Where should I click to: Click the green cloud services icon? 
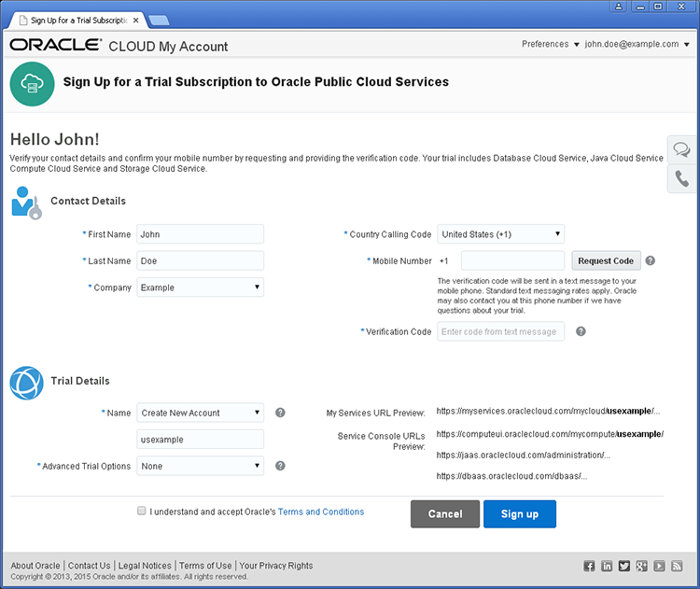[32, 84]
